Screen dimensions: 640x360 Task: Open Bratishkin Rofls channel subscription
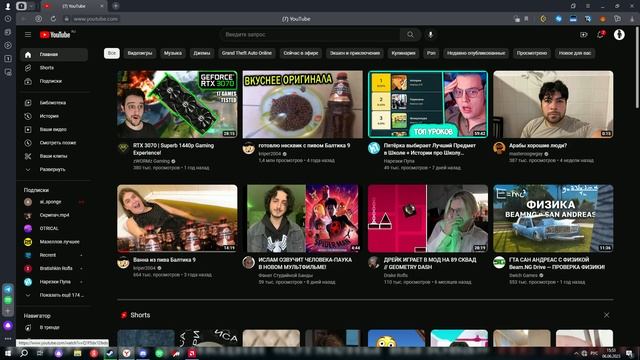pos(54,268)
